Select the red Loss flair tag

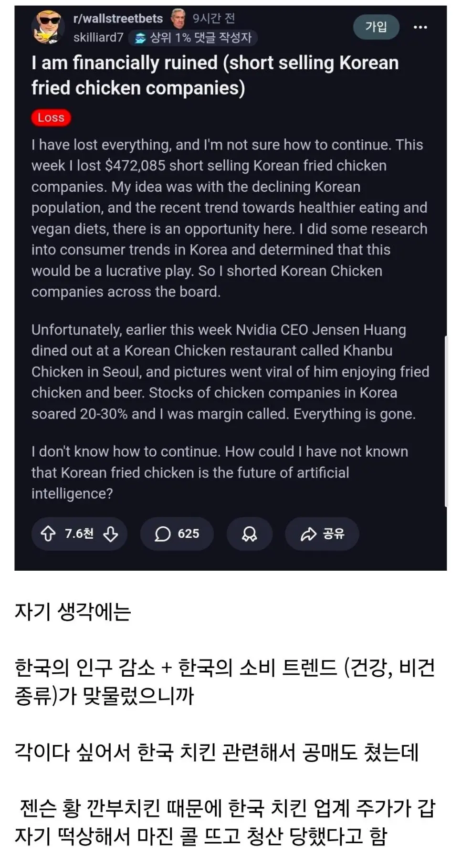click(x=51, y=118)
